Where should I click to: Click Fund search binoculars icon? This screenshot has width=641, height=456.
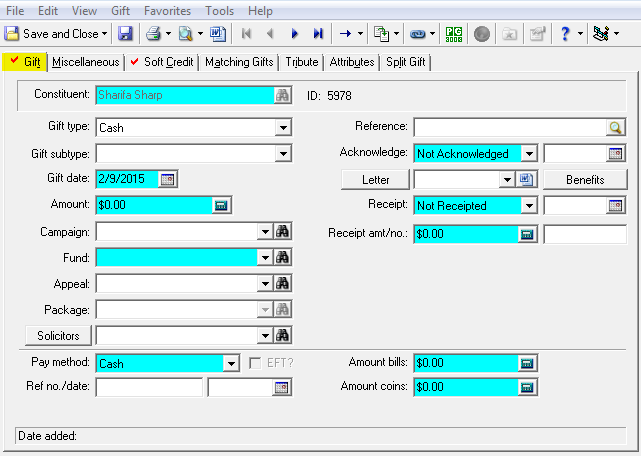(282, 258)
